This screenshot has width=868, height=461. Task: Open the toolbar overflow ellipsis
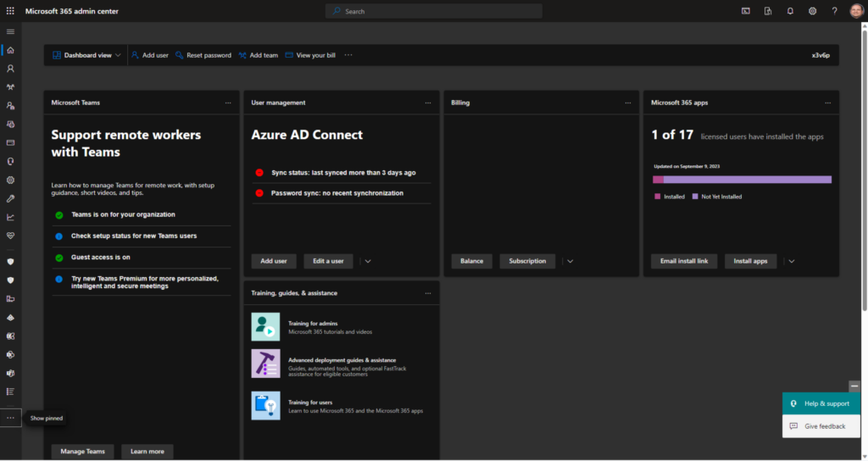coord(348,55)
